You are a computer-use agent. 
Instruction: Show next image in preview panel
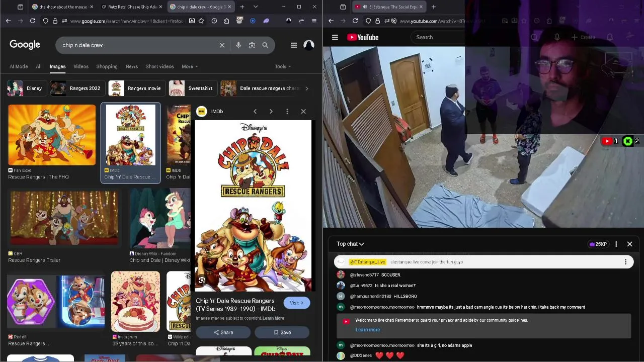271,112
